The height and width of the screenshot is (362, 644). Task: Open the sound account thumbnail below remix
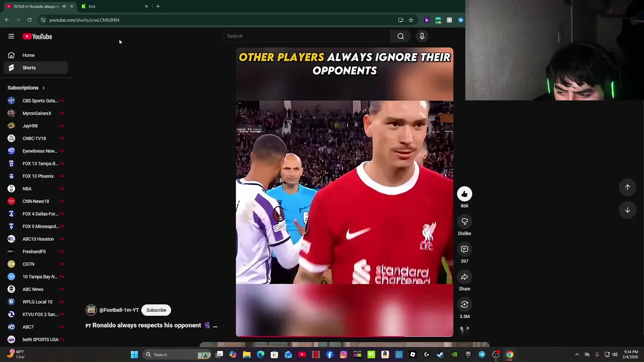click(x=464, y=329)
